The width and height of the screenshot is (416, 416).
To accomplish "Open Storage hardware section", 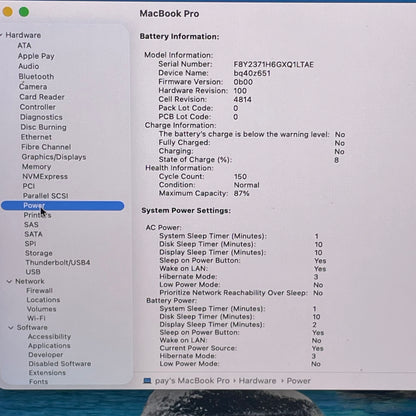I will pyautogui.click(x=39, y=253).
